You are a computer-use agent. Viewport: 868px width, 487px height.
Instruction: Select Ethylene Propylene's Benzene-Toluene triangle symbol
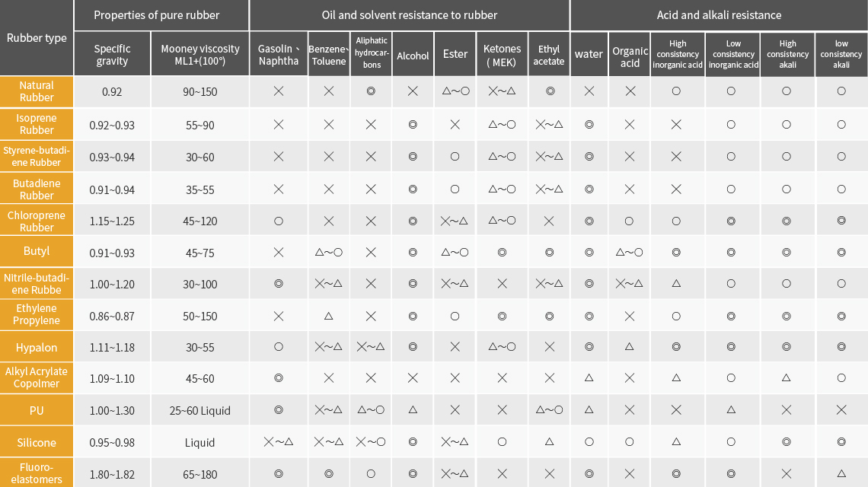(x=329, y=316)
